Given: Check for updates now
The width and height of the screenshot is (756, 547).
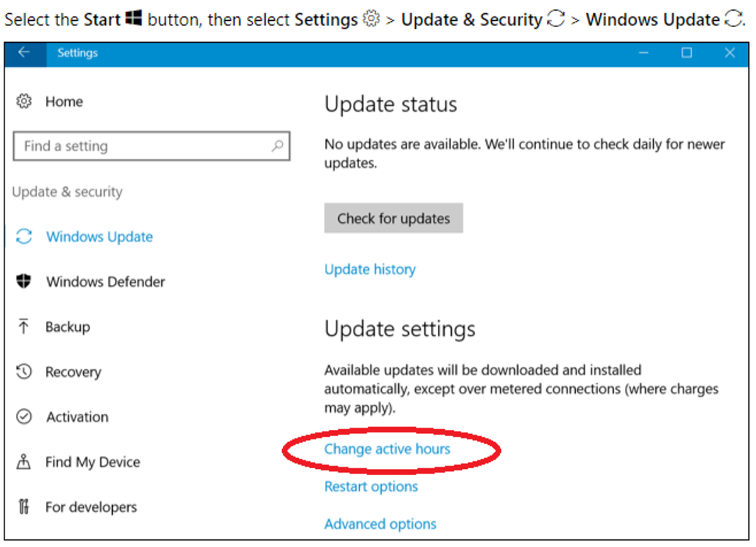Looking at the screenshot, I should tap(394, 218).
